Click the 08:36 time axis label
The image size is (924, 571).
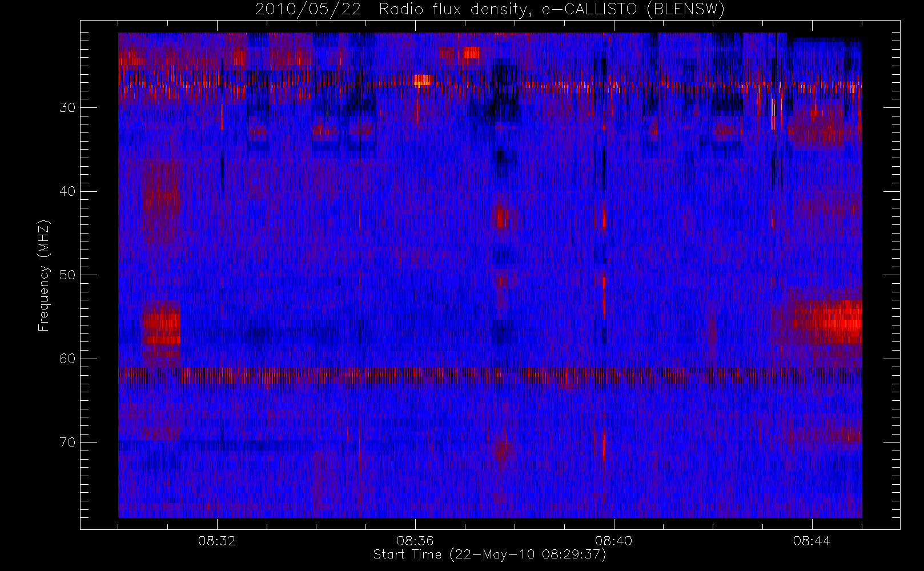tap(415, 541)
